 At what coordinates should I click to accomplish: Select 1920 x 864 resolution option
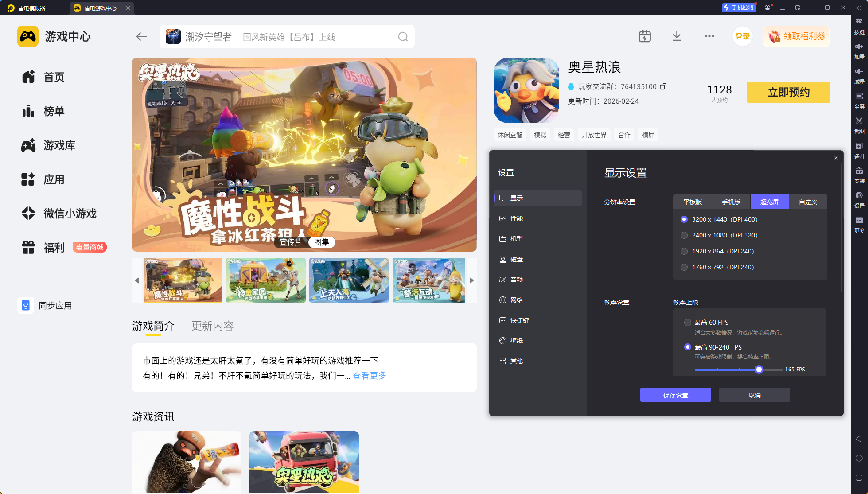684,251
